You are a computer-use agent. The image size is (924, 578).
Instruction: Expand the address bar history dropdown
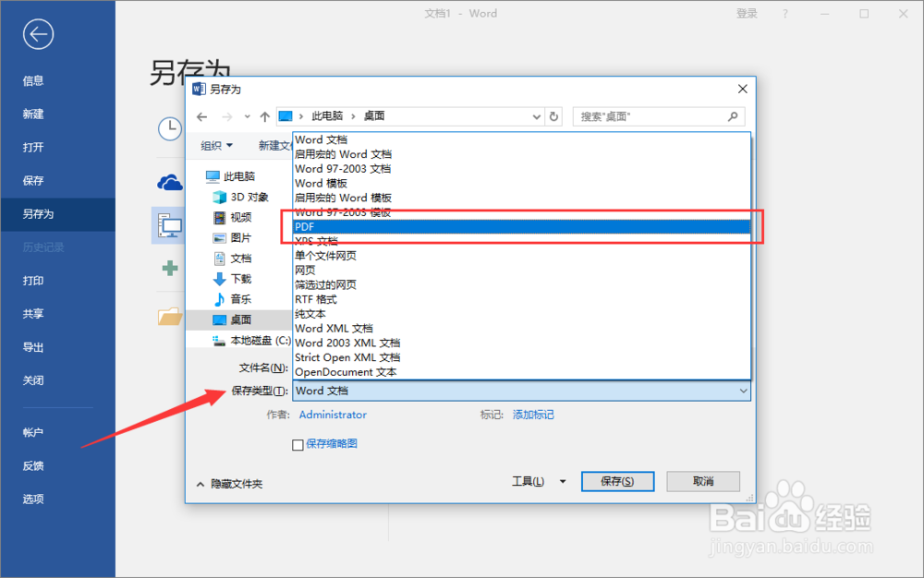click(536, 116)
